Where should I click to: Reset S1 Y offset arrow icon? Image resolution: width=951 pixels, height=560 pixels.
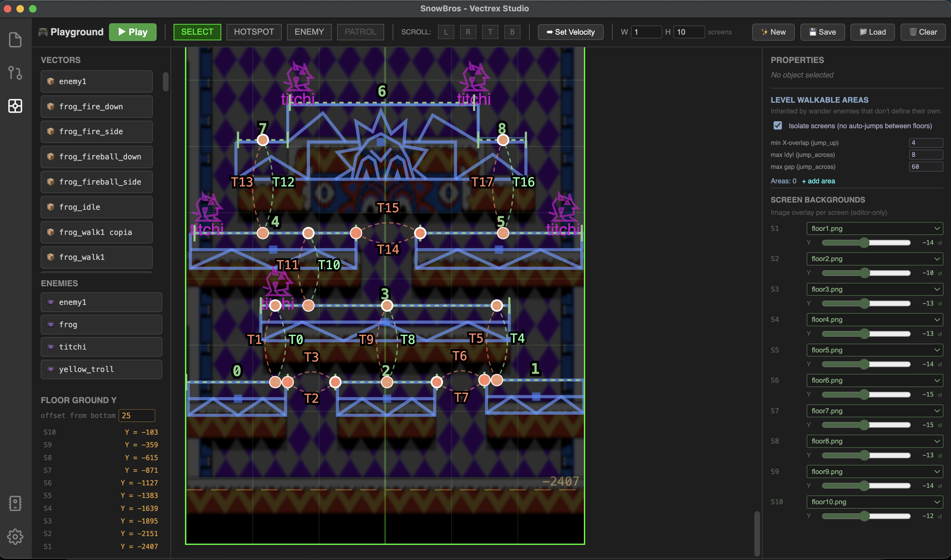click(940, 243)
